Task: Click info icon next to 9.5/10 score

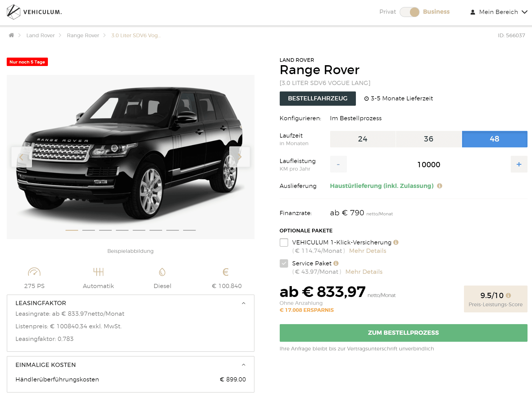Action: [508, 295]
